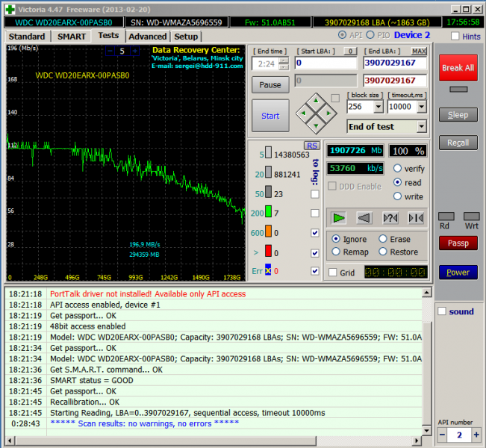Click the butterfly seek mode icon
Screen dimensions: 486x448
click(416, 217)
